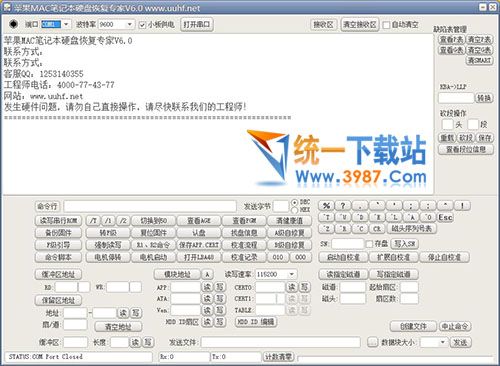
Task: Enable the 自动清空 checkbox
Action: [x=386, y=25]
